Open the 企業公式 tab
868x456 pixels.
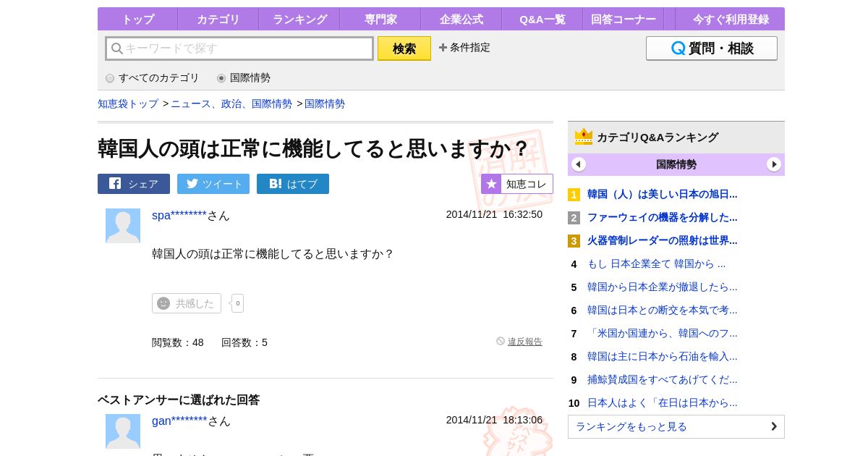click(x=461, y=19)
